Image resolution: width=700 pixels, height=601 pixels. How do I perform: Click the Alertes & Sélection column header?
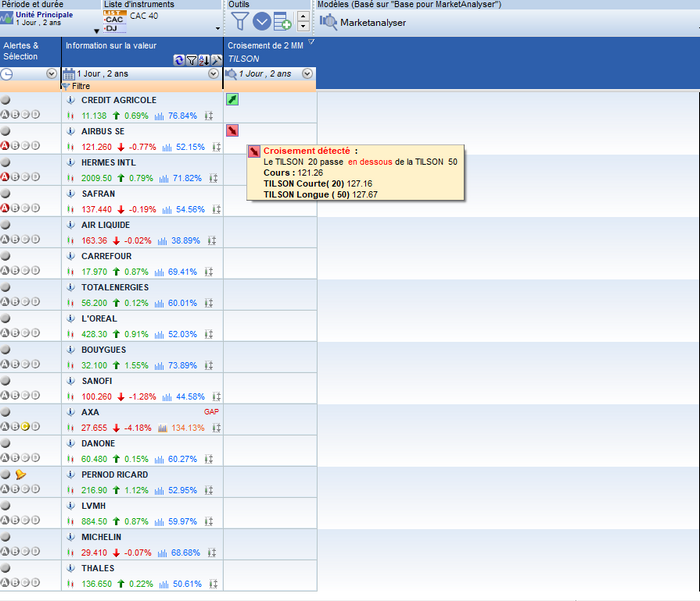point(30,51)
